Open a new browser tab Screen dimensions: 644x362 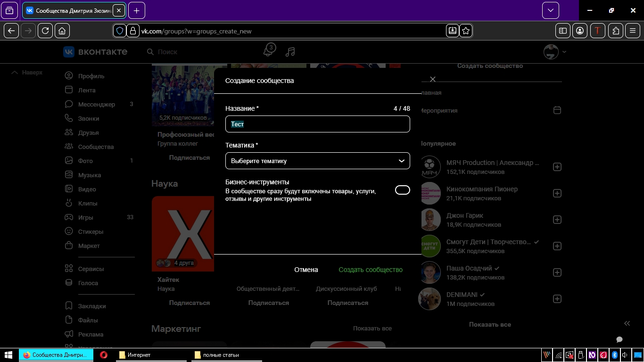point(137,10)
